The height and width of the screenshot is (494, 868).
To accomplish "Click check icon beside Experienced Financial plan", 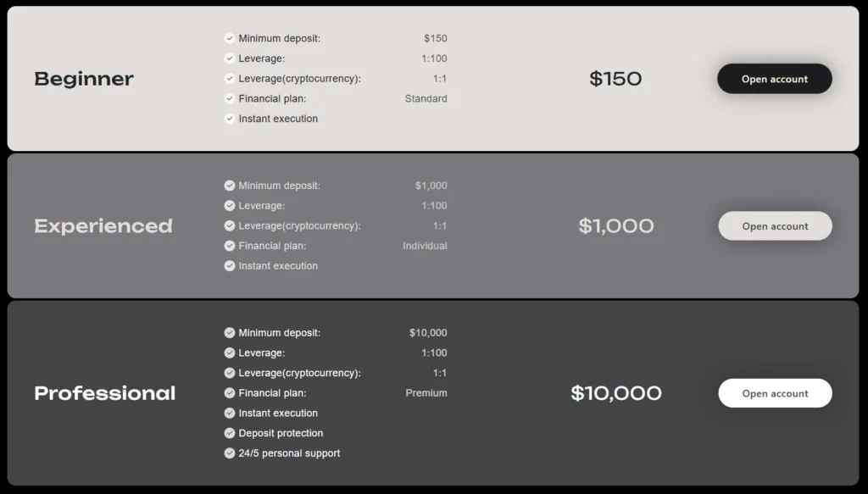I will [230, 246].
